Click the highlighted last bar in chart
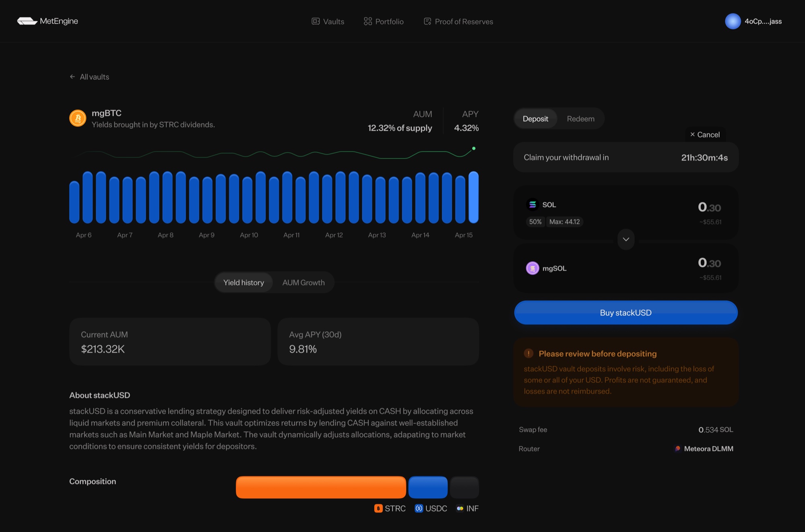Image resolution: width=805 pixels, height=532 pixels. click(473, 197)
